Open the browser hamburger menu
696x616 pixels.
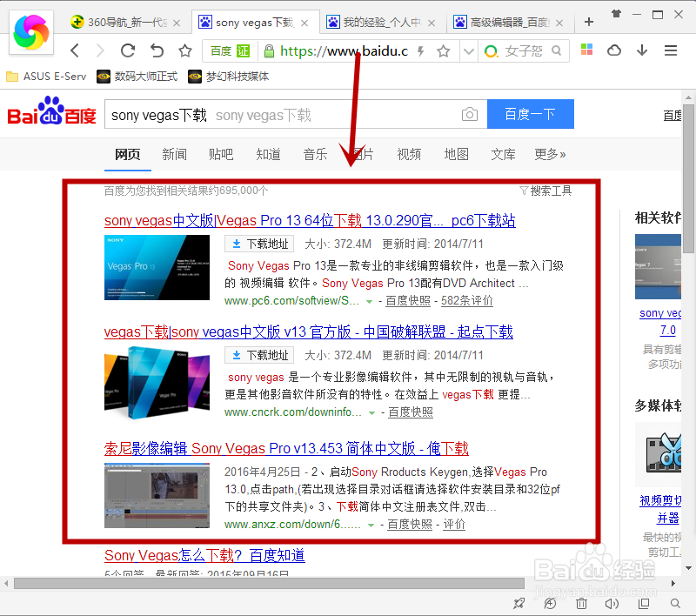pyautogui.click(x=670, y=50)
